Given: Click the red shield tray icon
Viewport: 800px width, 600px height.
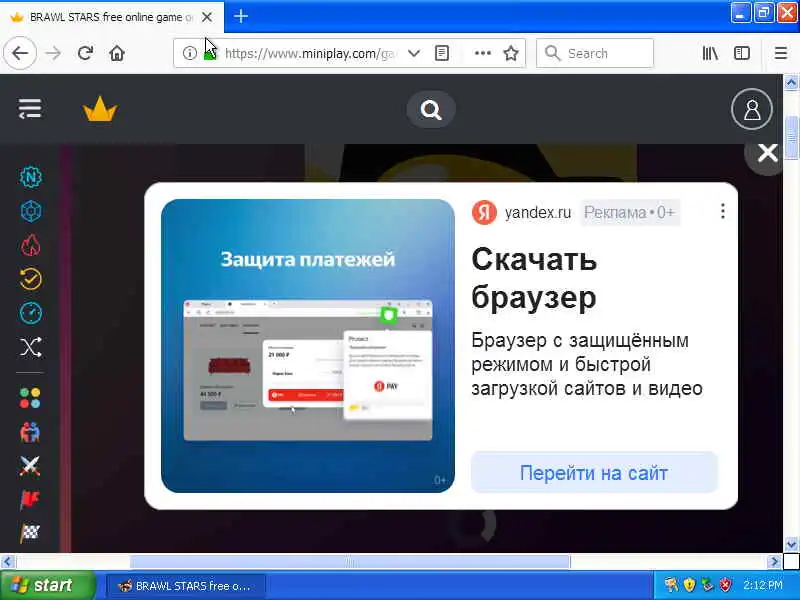Looking at the screenshot, I should pos(725,585).
